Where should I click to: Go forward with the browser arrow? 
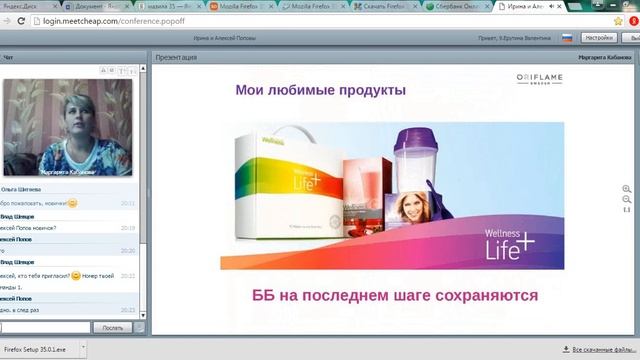(x=7, y=21)
